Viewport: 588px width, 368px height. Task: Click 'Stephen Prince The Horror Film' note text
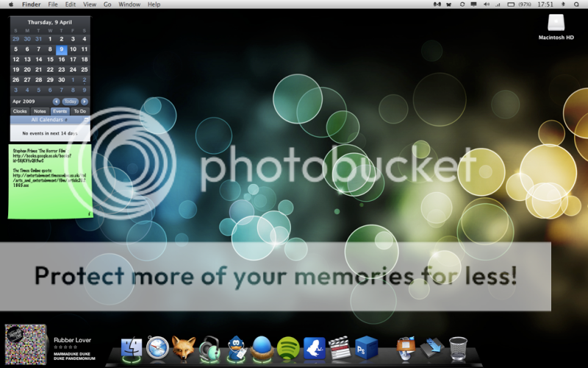(40, 151)
